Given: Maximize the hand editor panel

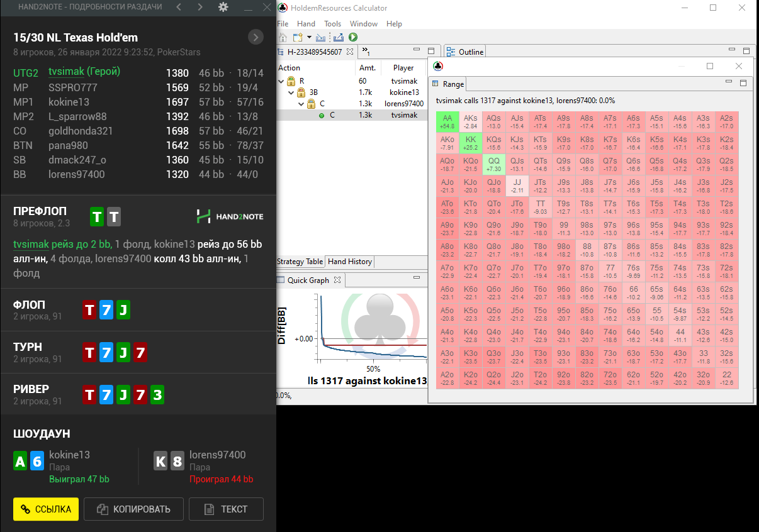Looking at the screenshot, I should coord(431,51).
